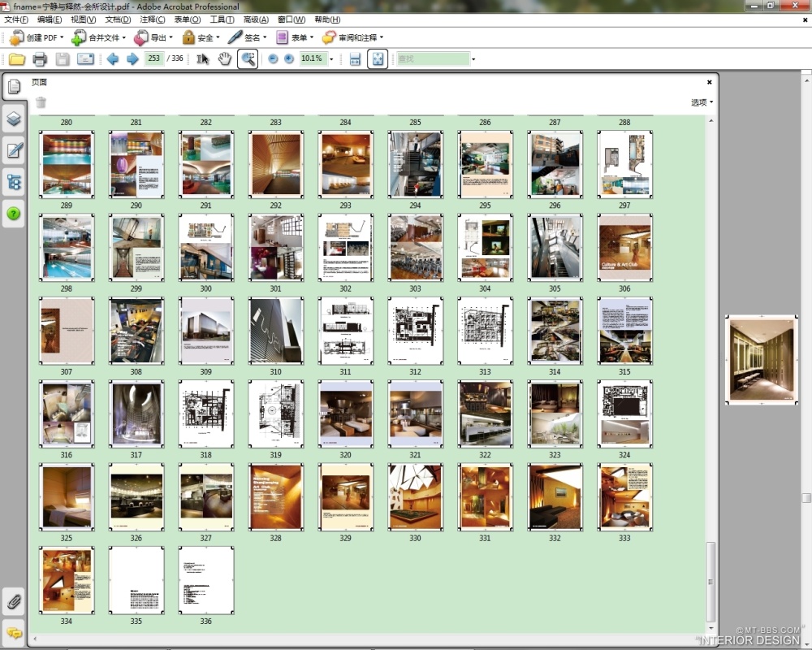Open the 文件(F) menu
The width and height of the screenshot is (812, 650).
click(x=16, y=19)
